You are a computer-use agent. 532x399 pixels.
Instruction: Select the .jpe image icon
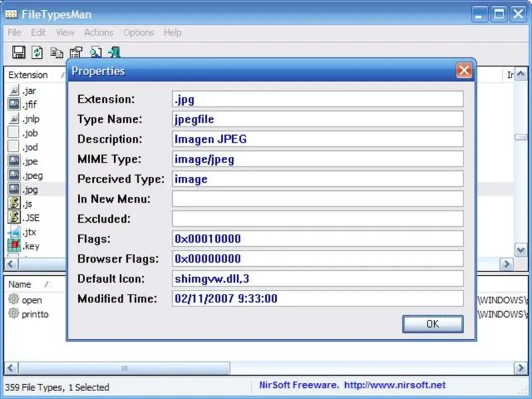click(x=14, y=161)
